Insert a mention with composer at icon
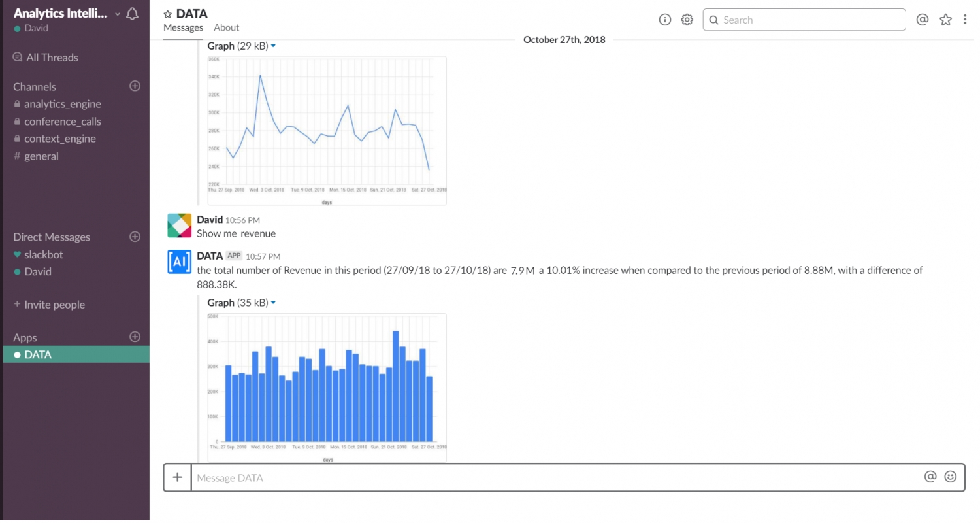This screenshot has width=980, height=523. pyautogui.click(x=930, y=477)
